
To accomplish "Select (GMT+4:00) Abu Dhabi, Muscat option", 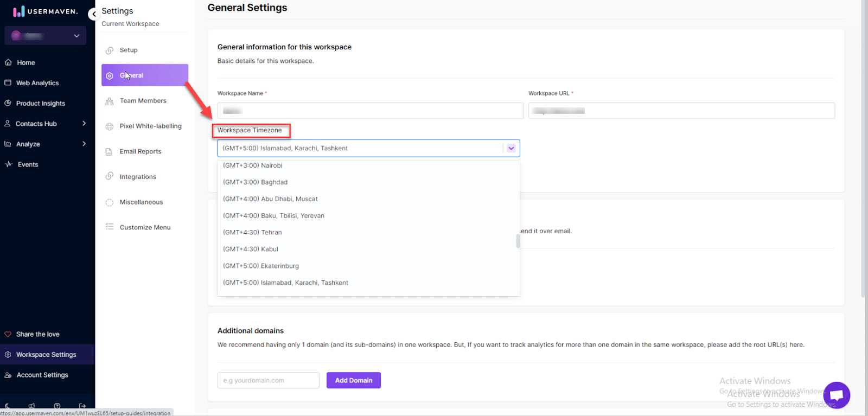I will [x=368, y=199].
